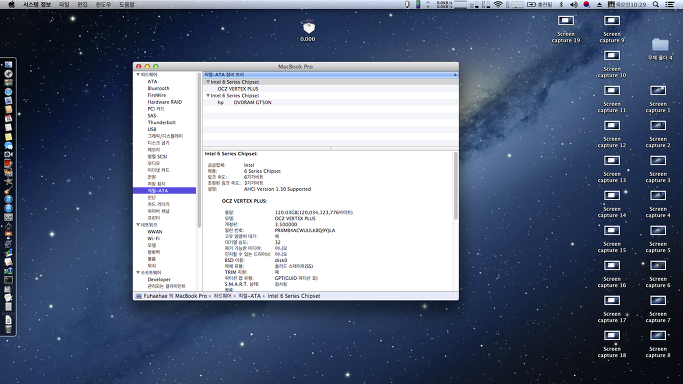Select USB in the hardware list
683x384 pixels.
pos(152,129)
